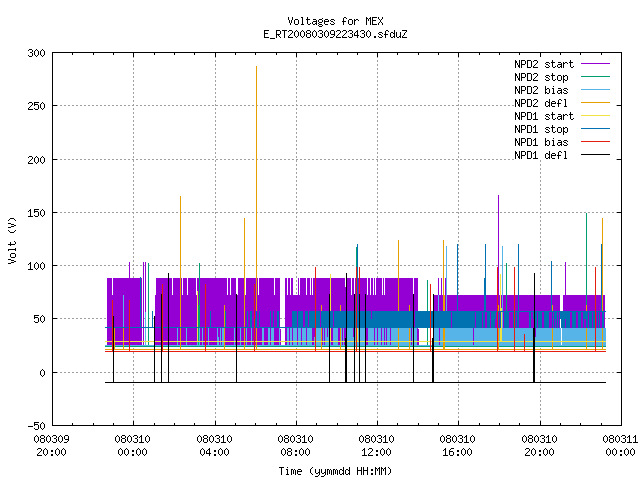Click the yellow NPD1 start legend line
This screenshot has width=640, height=480.
click(x=596, y=116)
